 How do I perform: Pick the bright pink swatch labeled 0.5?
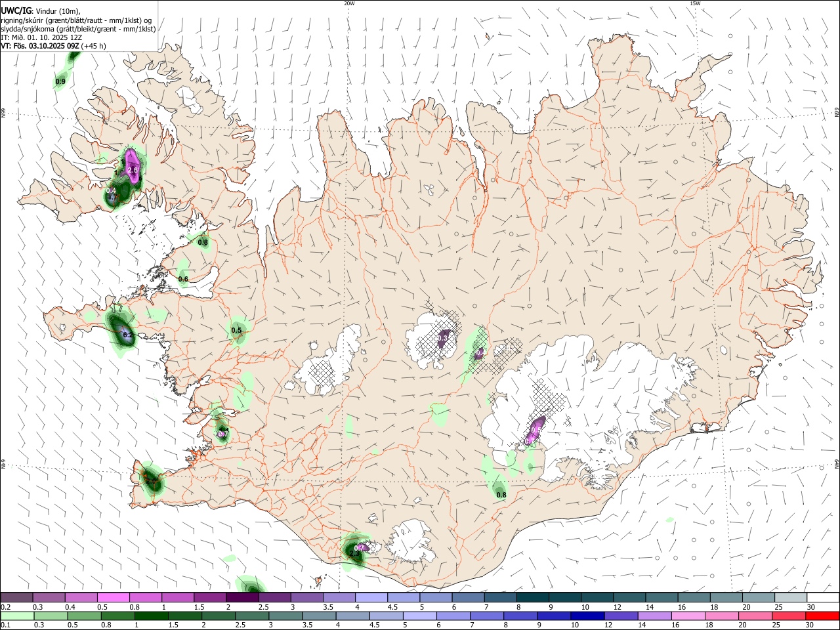tap(114, 598)
